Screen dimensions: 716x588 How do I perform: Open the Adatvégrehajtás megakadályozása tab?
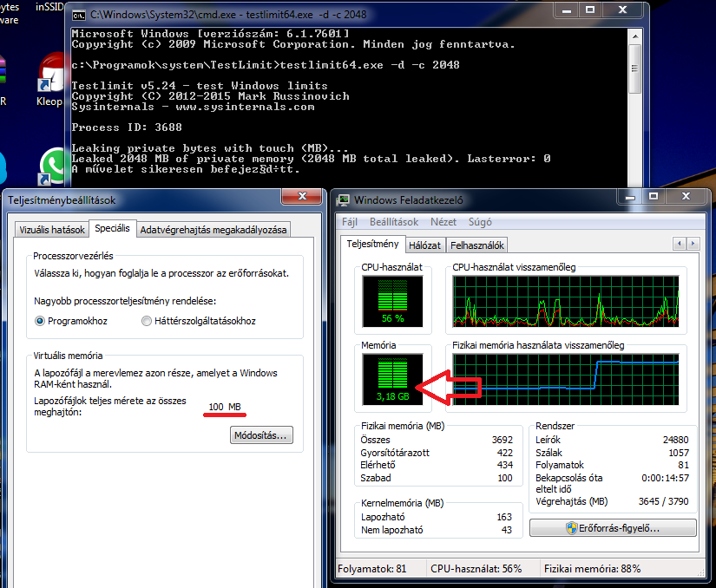213,230
